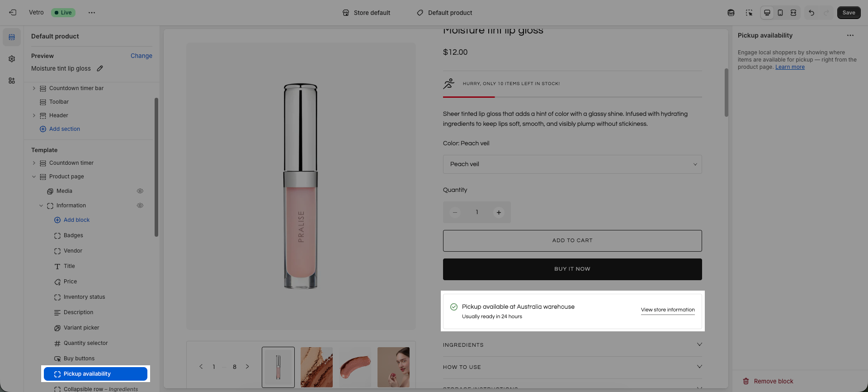Edit preview product pencil icon

tap(100, 68)
